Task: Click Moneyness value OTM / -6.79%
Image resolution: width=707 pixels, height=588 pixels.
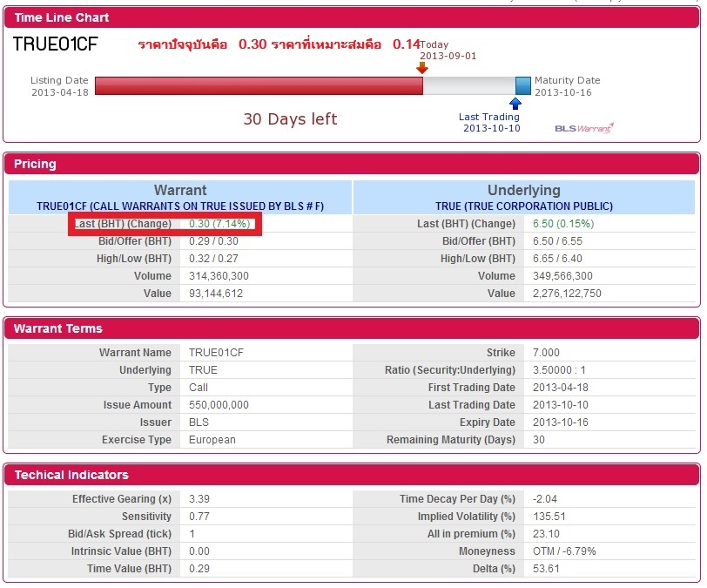Action: point(564,551)
